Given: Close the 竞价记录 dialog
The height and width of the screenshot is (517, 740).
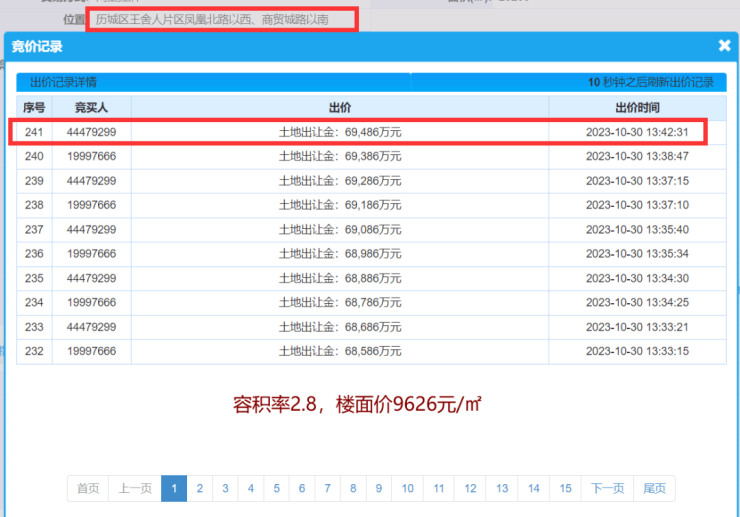Looking at the screenshot, I should 724,45.
